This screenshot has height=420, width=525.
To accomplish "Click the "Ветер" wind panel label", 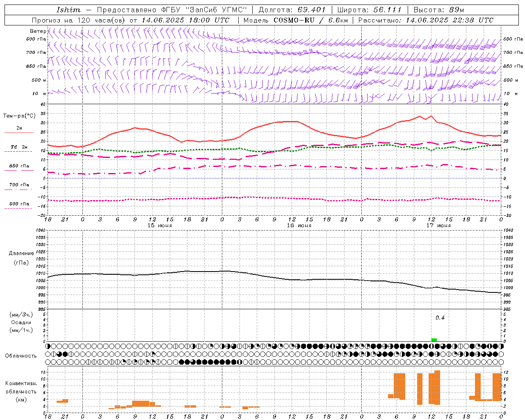I will [38, 31].
